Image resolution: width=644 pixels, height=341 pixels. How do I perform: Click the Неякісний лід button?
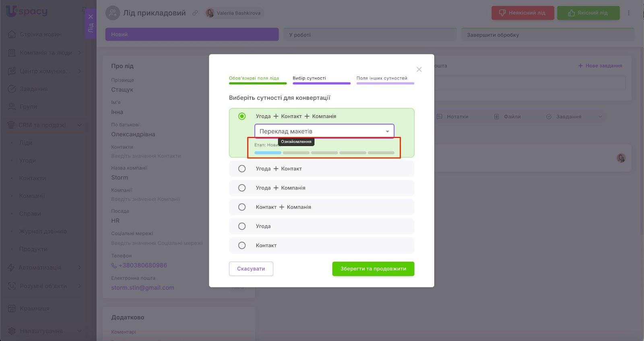coord(522,13)
